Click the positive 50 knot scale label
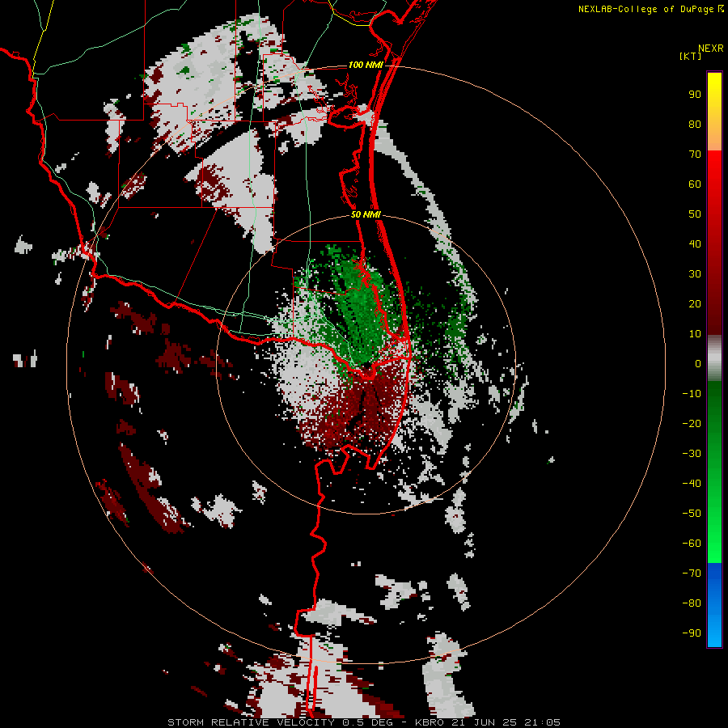This screenshot has width=728, height=728. pos(695,214)
